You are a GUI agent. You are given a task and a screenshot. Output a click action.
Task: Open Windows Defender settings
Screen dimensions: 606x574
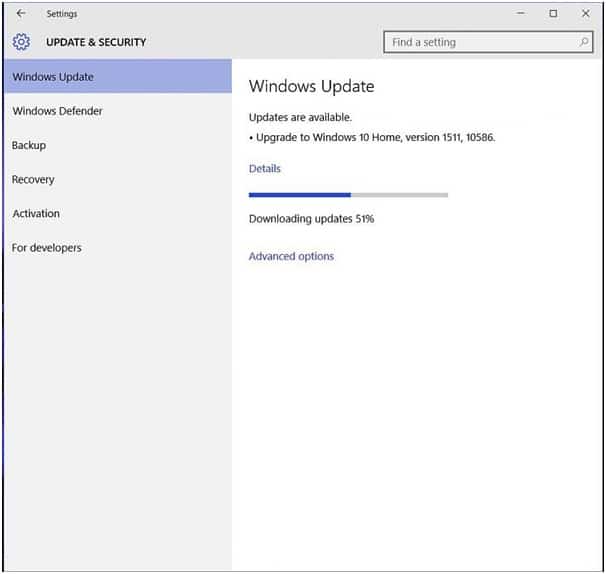(x=118, y=111)
